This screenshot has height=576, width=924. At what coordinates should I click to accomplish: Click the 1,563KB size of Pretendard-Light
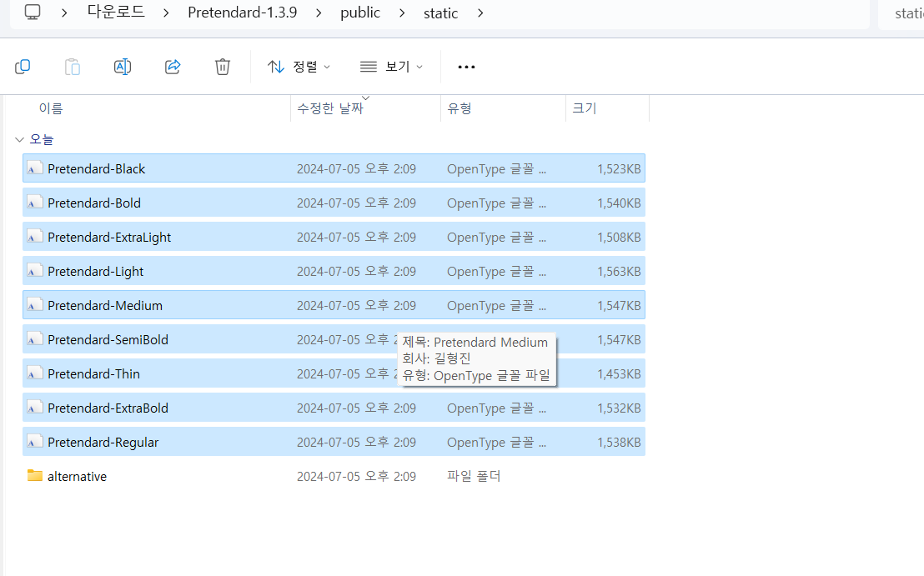pos(619,272)
